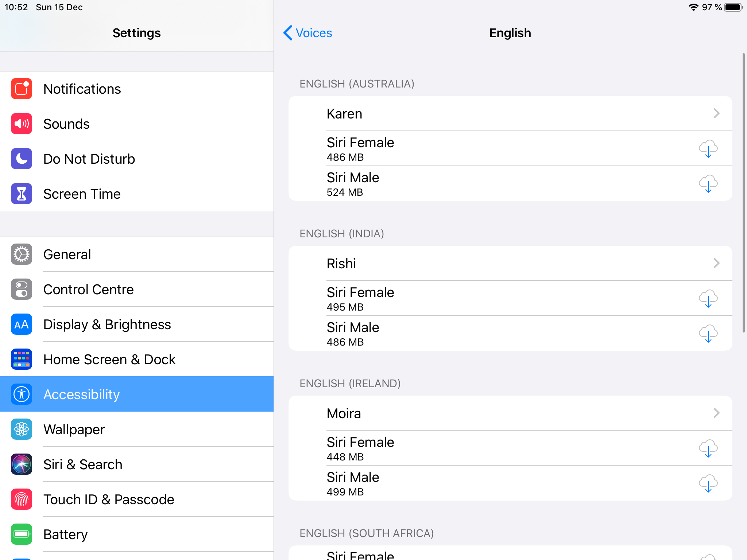Download Ireland Siri Male 499 MB voice
This screenshot has height=560, width=747.
point(708,483)
